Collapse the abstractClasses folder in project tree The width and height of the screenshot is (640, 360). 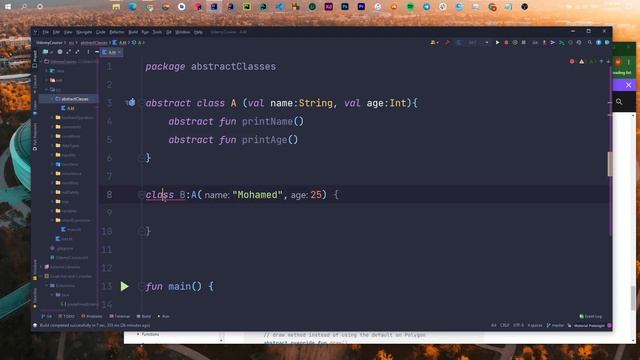[x=52, y=99]
